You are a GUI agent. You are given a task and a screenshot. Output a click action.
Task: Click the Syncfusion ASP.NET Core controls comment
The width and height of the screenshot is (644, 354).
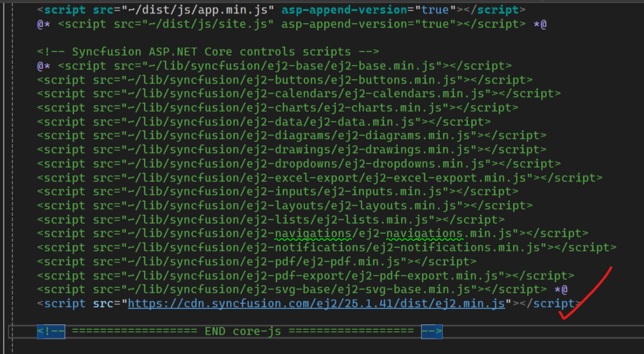click(x=208, y=52)
